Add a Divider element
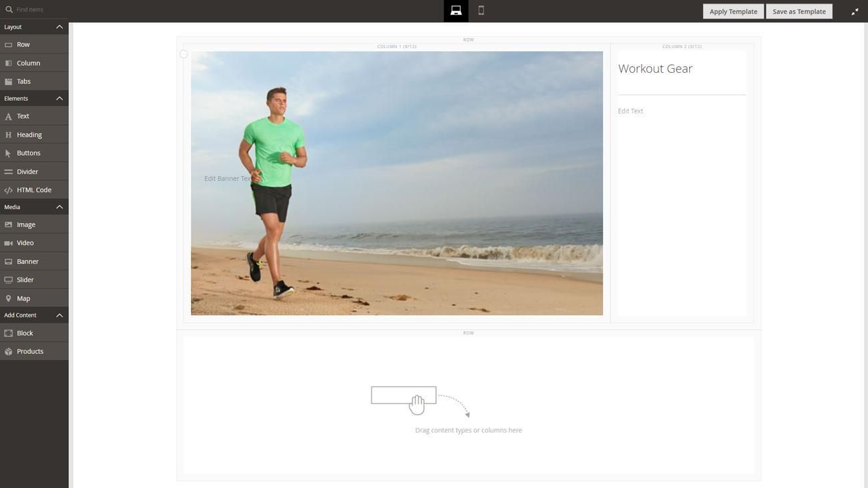 click(x=27, y=172)
